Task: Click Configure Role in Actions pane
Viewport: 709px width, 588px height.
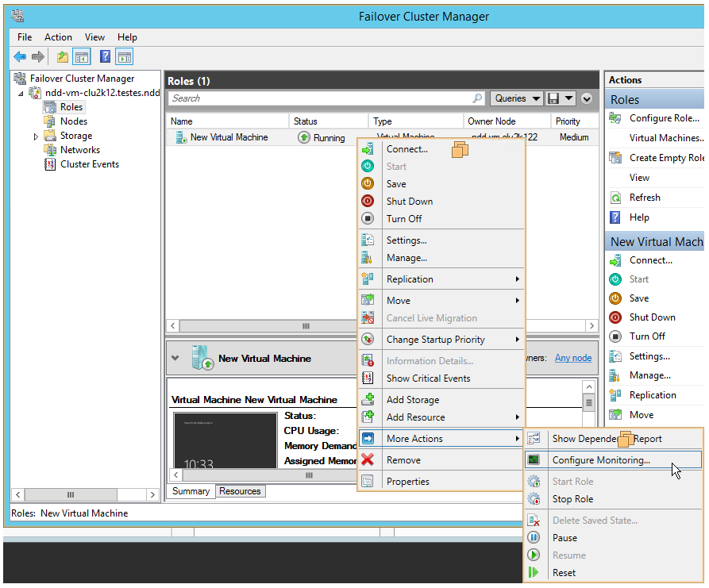Action: (x=664, y=118)
